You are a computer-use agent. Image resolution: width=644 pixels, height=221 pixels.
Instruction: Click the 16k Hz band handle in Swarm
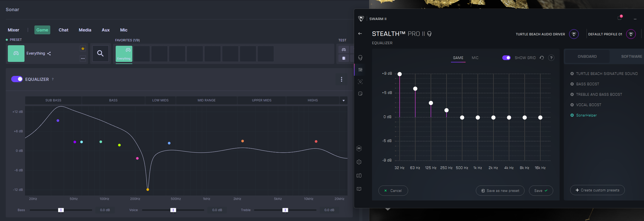click(x=540, y=118)
